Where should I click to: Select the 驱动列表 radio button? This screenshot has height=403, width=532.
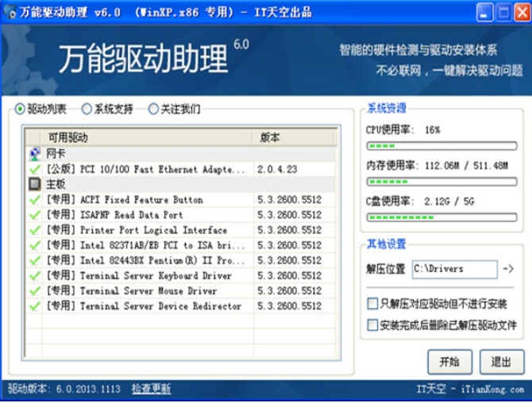click(x=20, y=109)
